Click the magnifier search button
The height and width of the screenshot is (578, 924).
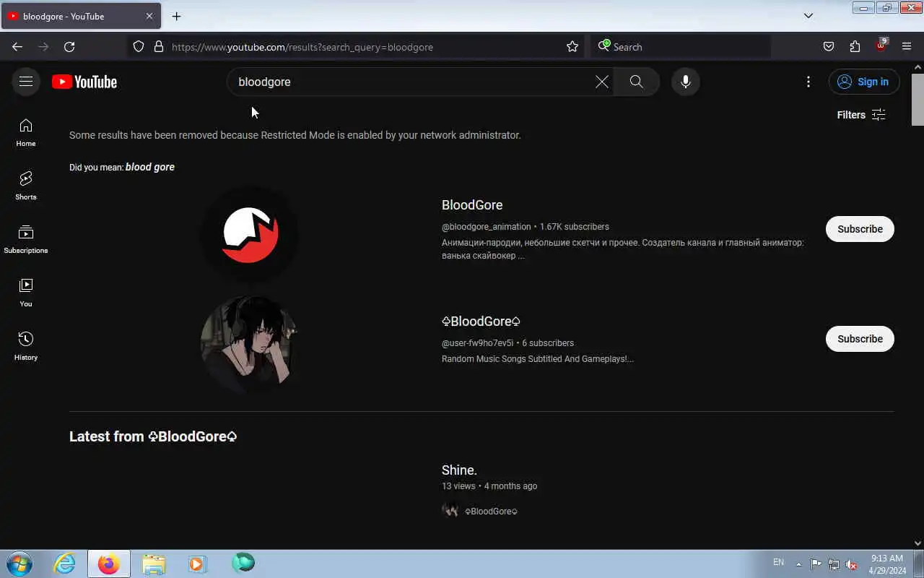[636, 82]
